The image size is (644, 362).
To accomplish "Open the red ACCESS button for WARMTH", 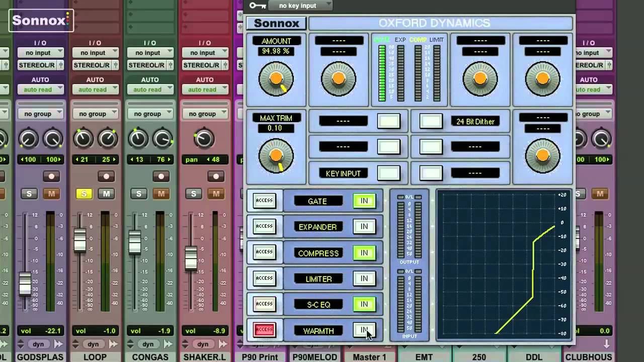I will pos(264,330).
